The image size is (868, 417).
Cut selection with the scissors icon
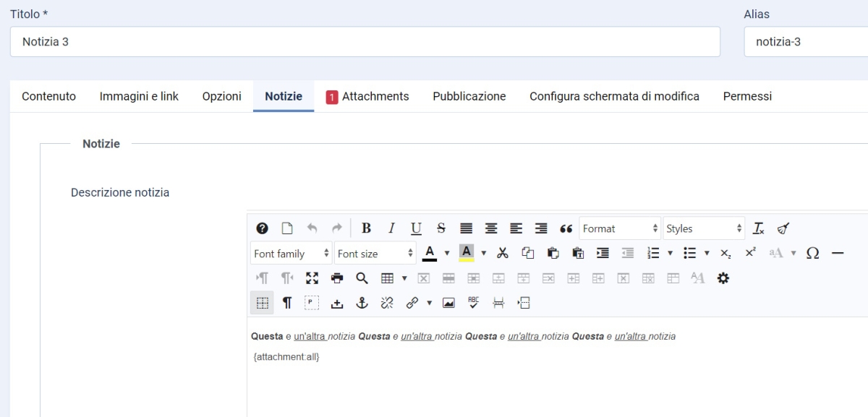(x=503, y=253)
